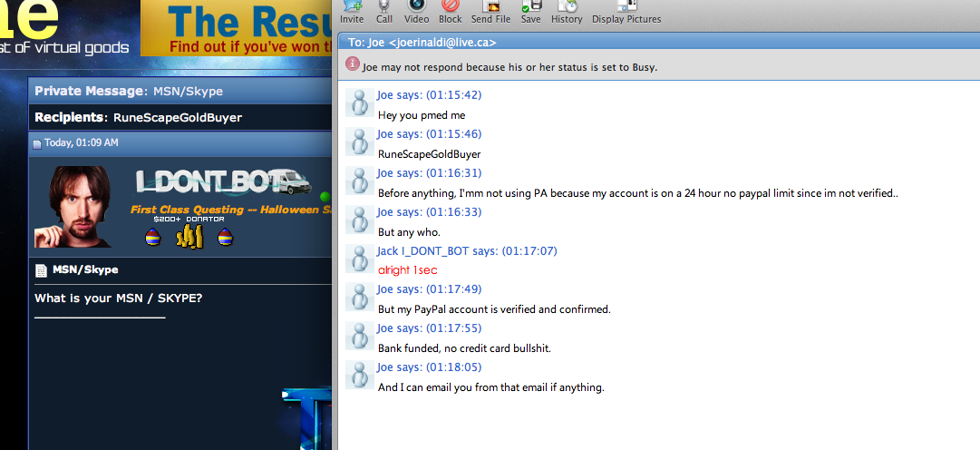Save the conversation

[x=530, y=11]
